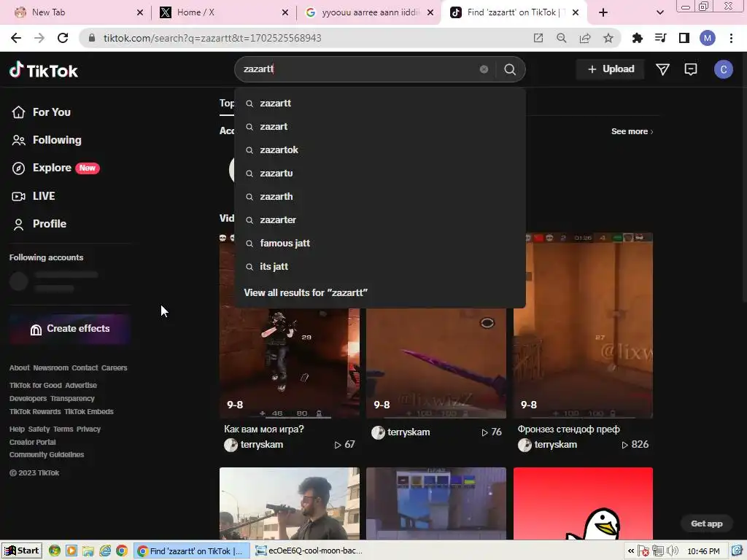Open the Chrome profile M avatar

point(708,38)
